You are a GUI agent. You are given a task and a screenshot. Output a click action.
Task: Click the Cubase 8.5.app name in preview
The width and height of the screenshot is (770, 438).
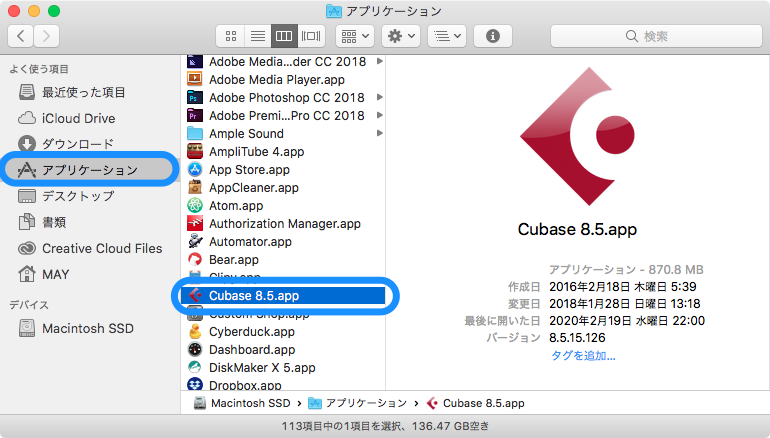(578, 229)
